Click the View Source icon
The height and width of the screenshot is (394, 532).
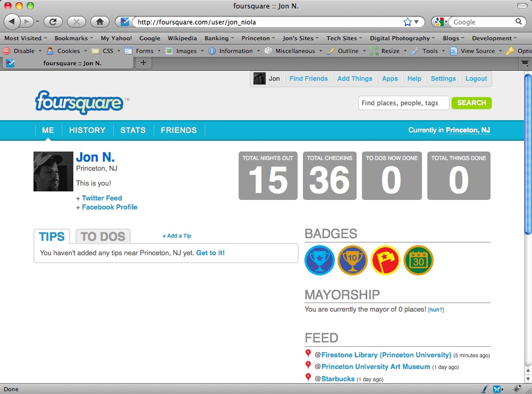[x=453, y=51]
